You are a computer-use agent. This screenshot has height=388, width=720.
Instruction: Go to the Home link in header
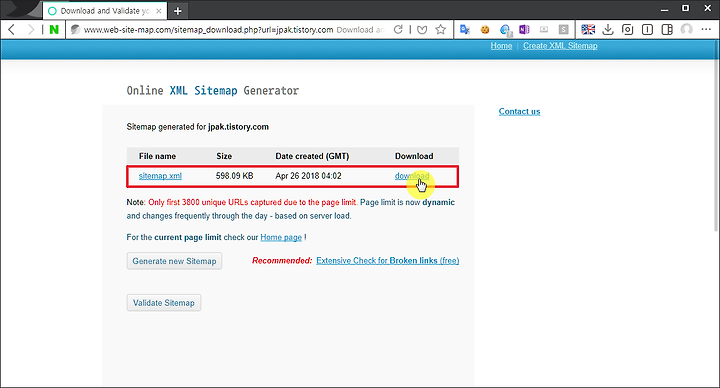[501, 46]
